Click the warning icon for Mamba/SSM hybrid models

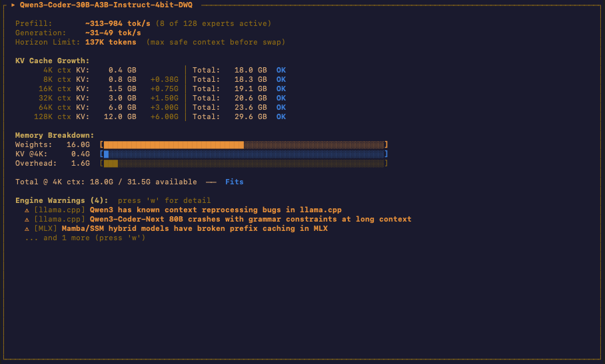(x=27, y=228)
